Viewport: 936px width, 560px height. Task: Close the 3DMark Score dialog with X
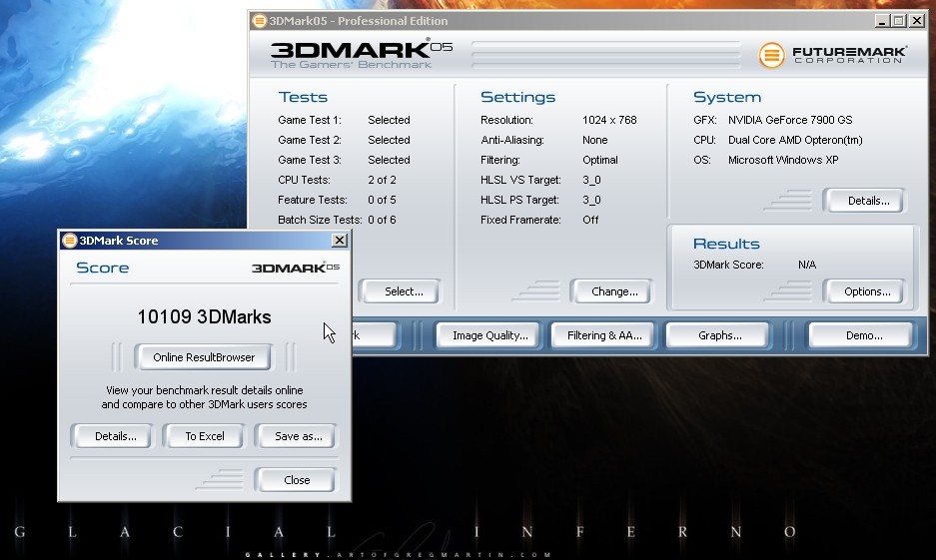coord(339,241)
